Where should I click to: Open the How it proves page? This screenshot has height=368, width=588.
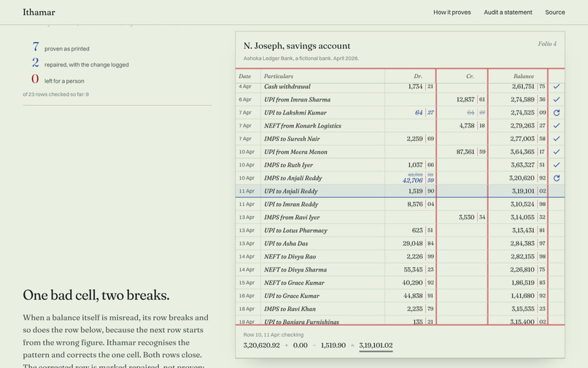(452, 12)
